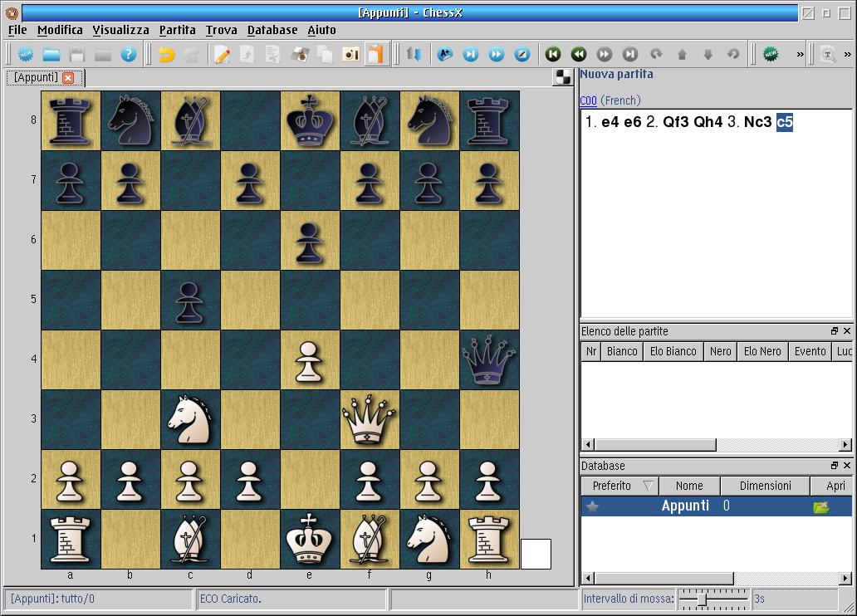Step back one move using the previous-move button
This screenshot has height=616, width=857.
[579, 54]
